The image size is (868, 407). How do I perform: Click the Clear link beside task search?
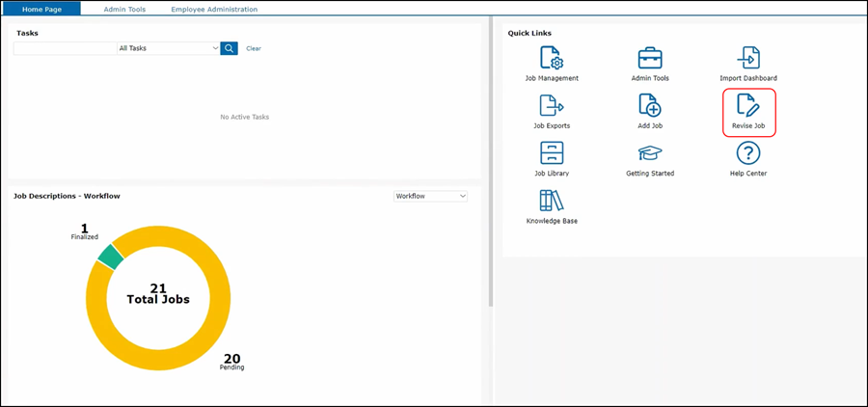pos(254,48)
